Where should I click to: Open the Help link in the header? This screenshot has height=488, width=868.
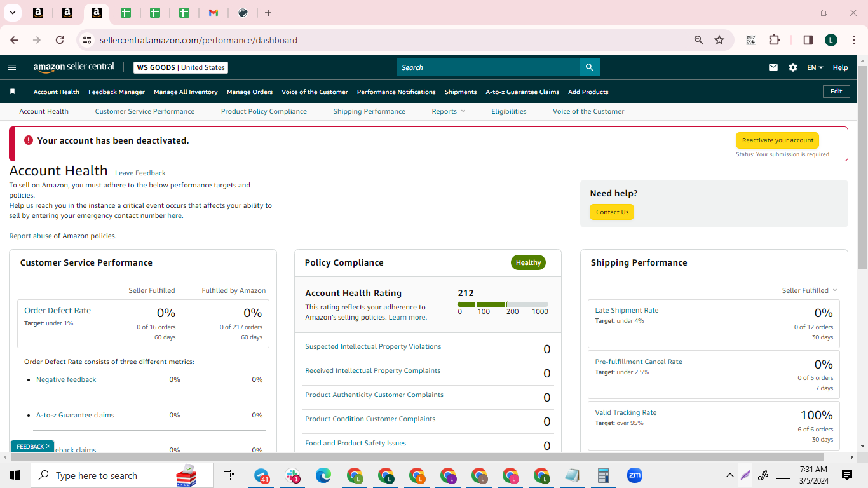[x=840, y=67]
